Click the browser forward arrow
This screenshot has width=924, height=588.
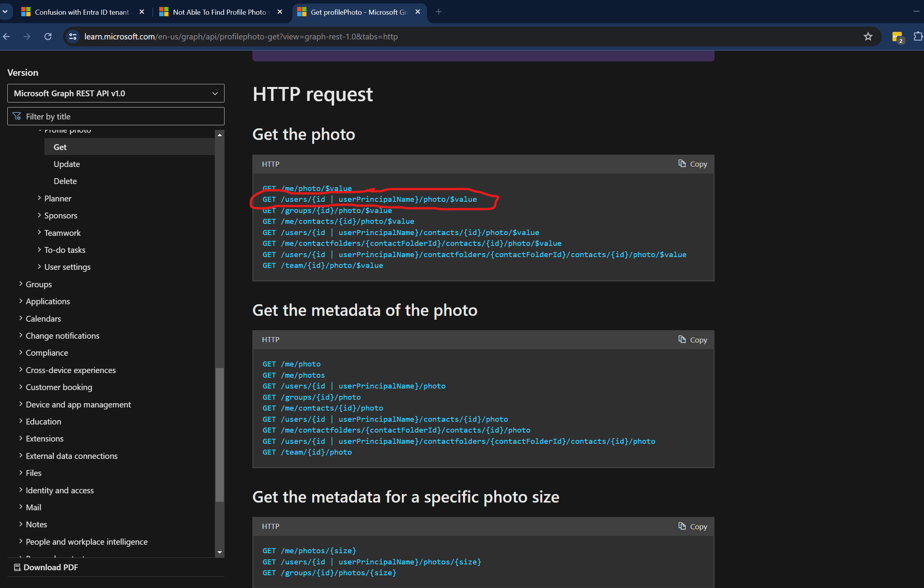pyautogui.click(x=27, y=37)
